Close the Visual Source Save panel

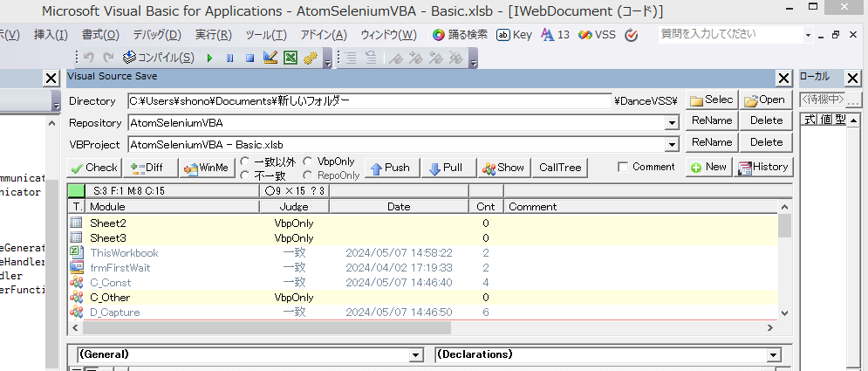click(x=783, y=79)
